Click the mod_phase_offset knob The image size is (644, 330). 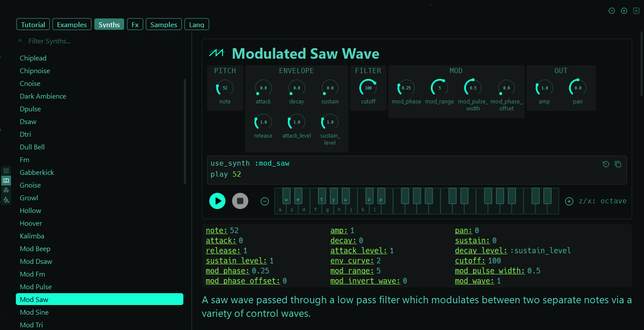(506, 88)
